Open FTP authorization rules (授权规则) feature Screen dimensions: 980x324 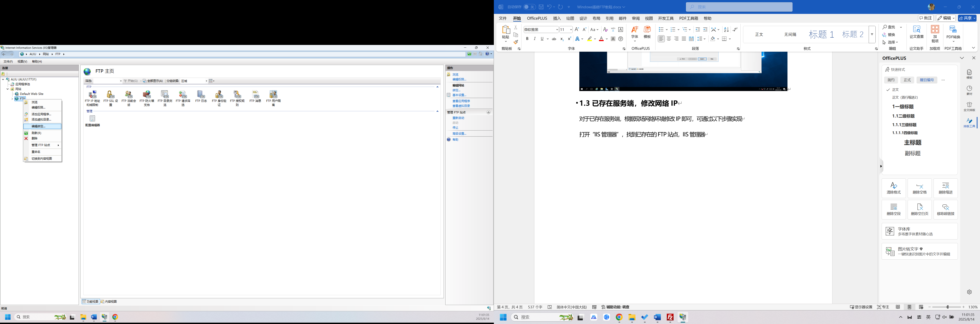[x=237, y=98]
